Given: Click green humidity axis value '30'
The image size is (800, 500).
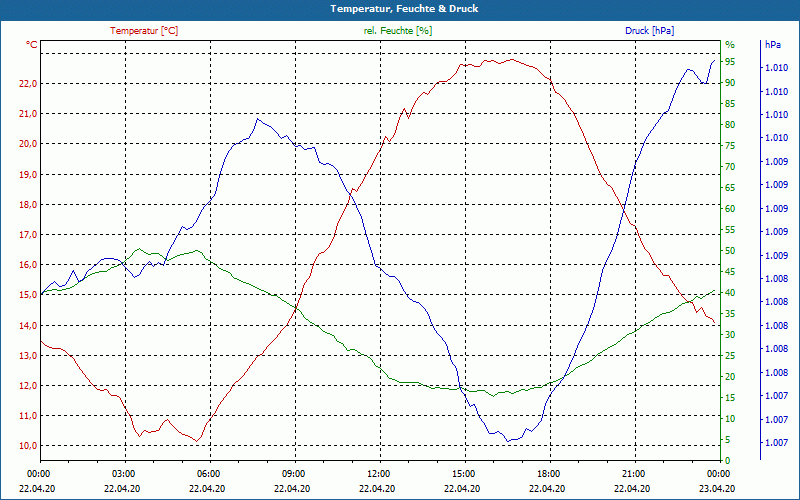Looking at the screenshot, I should pos(730,335).
